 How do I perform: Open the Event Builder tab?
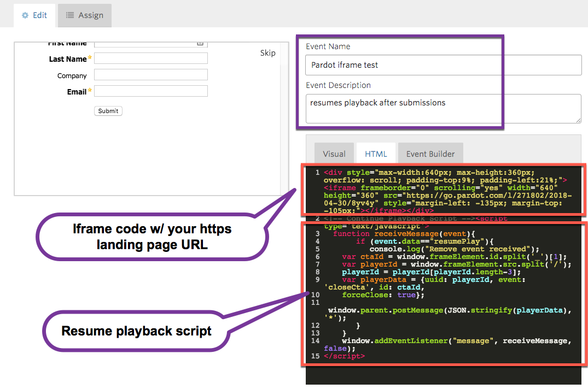click(x=430, y=153)
